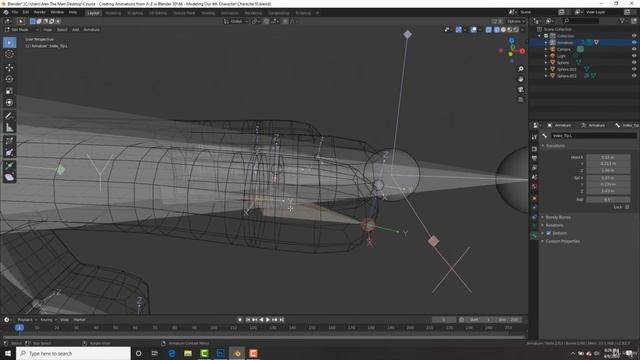Toggle the Lock checkbox under Roll

click(627, 207)
